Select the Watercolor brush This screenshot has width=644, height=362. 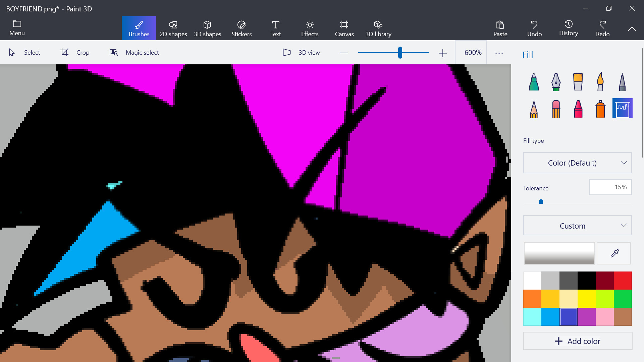pyautogui.click(x=600, y=82)
